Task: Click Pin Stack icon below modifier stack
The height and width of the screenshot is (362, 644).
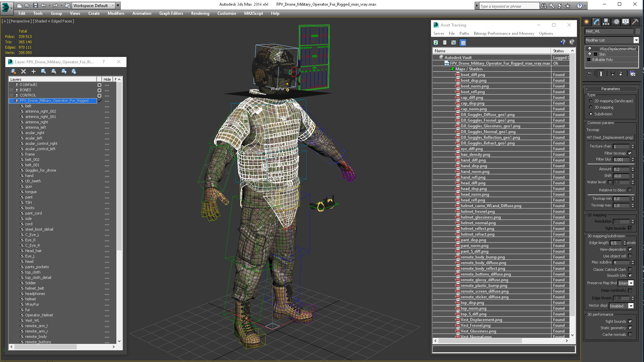Action: point(589,74)
